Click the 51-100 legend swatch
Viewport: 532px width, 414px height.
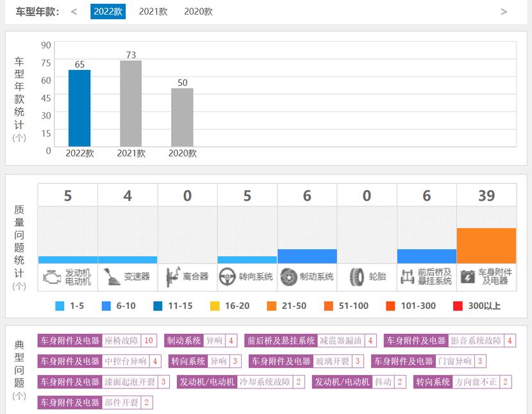[328, 306]
